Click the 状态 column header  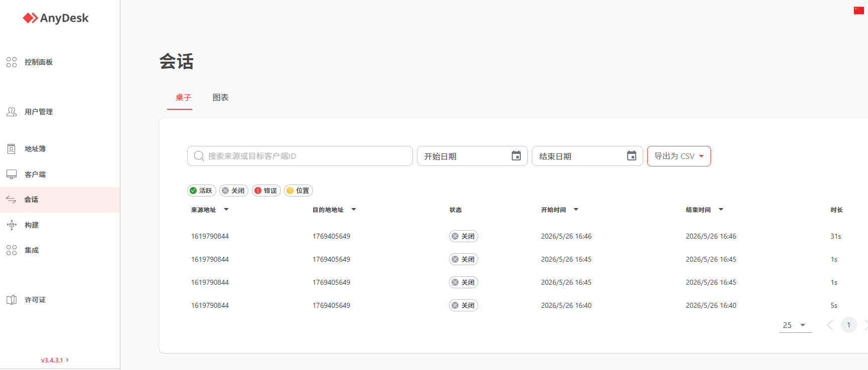(x=456, y=210)
